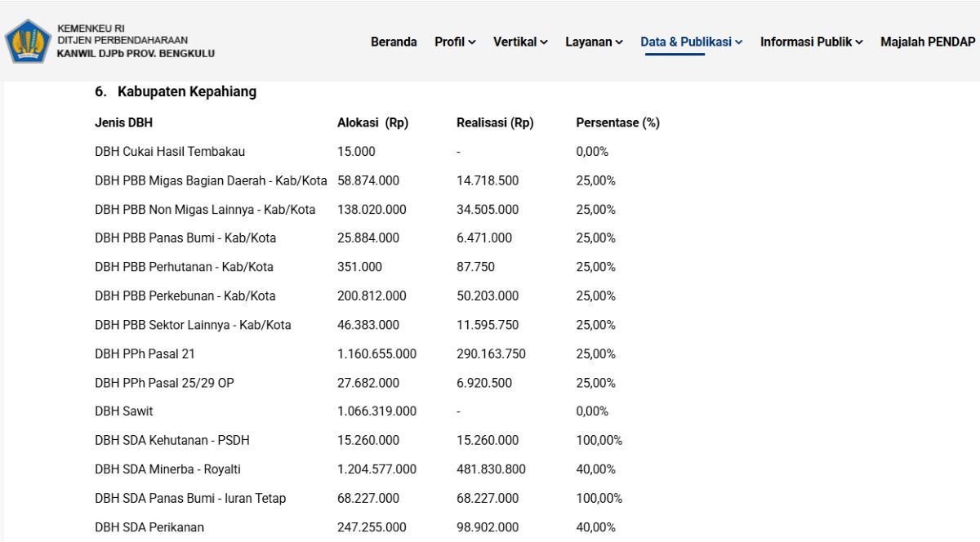
Task: Click the DBH SDA Perikanan percentage cell
Action: click(x=595, y=527)
